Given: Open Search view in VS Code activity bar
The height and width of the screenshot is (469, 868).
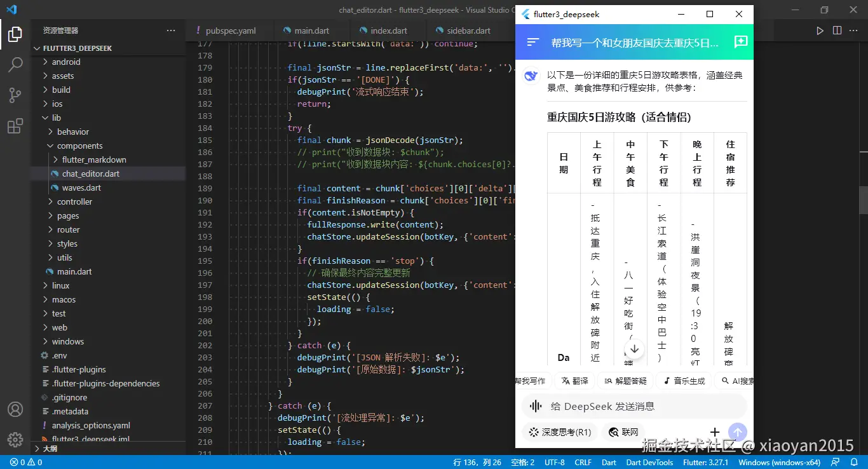Looking at the screenshot, I should pos(15,64).
